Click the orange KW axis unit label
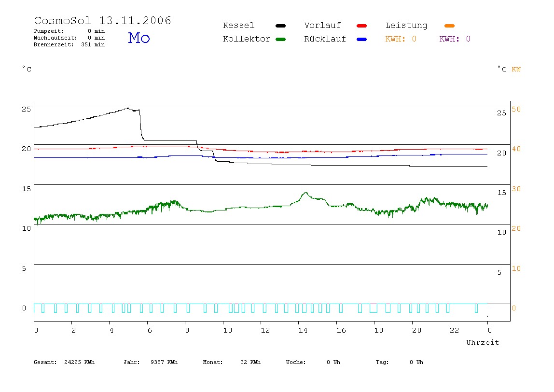The height and width of the screenshot is (392, 554). (516, 70)
